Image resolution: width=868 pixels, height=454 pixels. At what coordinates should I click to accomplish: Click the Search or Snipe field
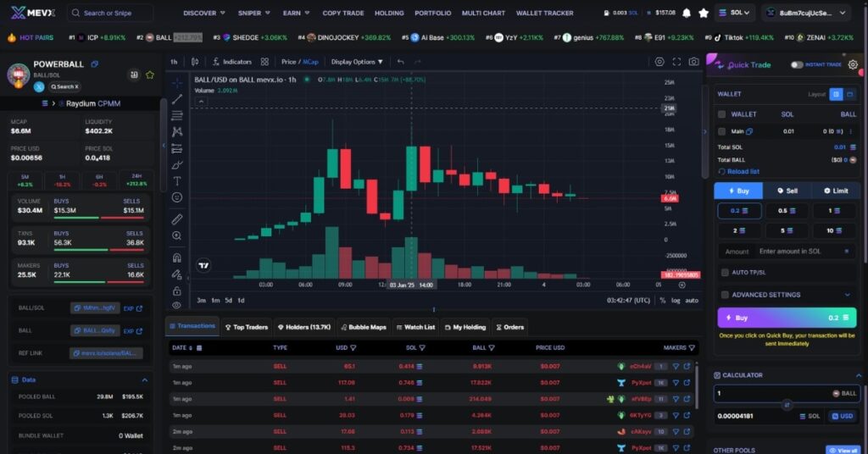click(109, 13)
